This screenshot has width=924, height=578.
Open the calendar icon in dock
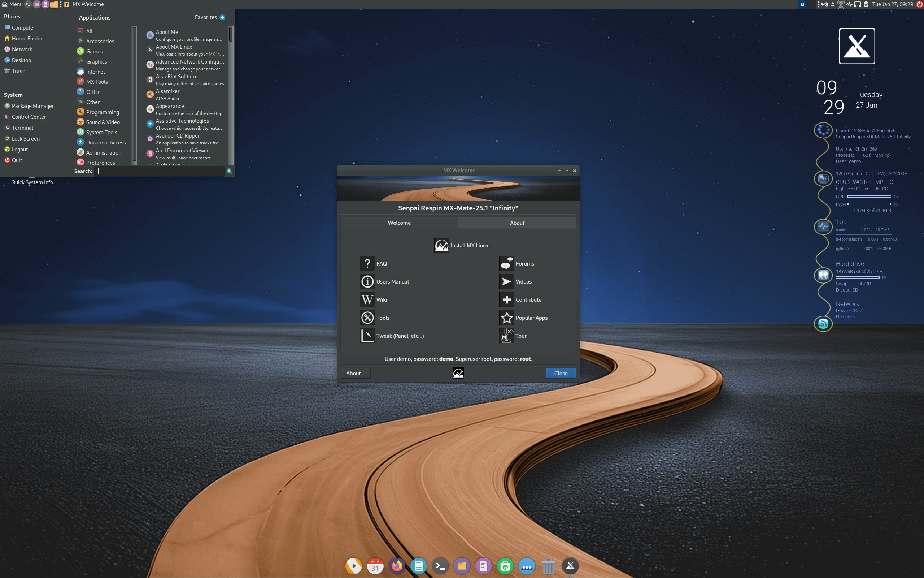click(375, 566)
